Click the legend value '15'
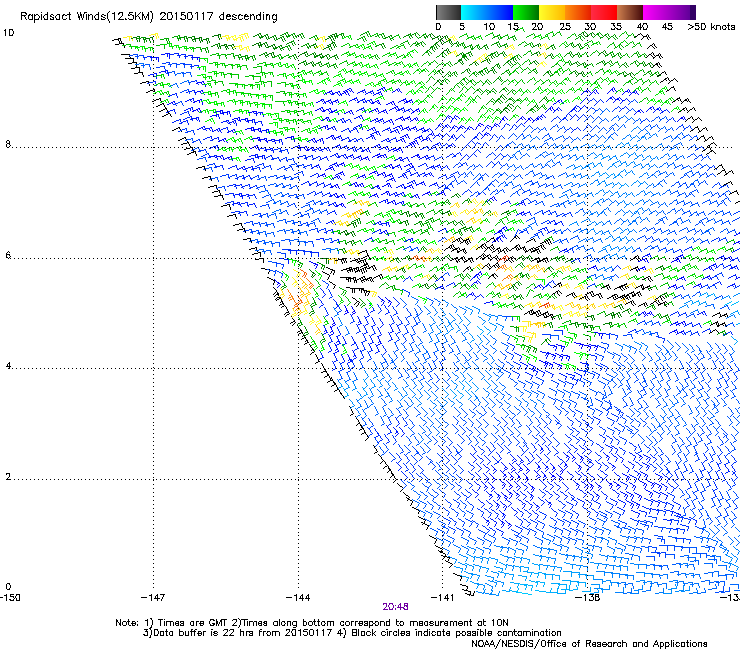Viewport: 740px width, 650px height. pos(513,27)
